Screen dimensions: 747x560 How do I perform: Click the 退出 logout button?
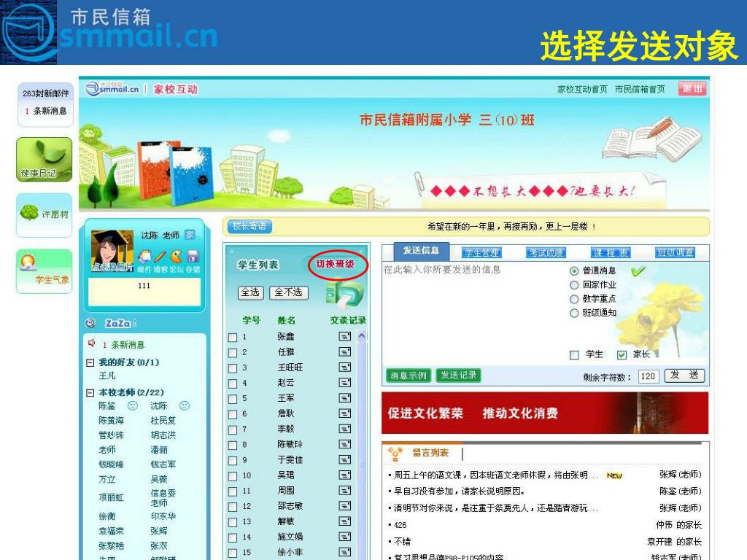[692, 88]
